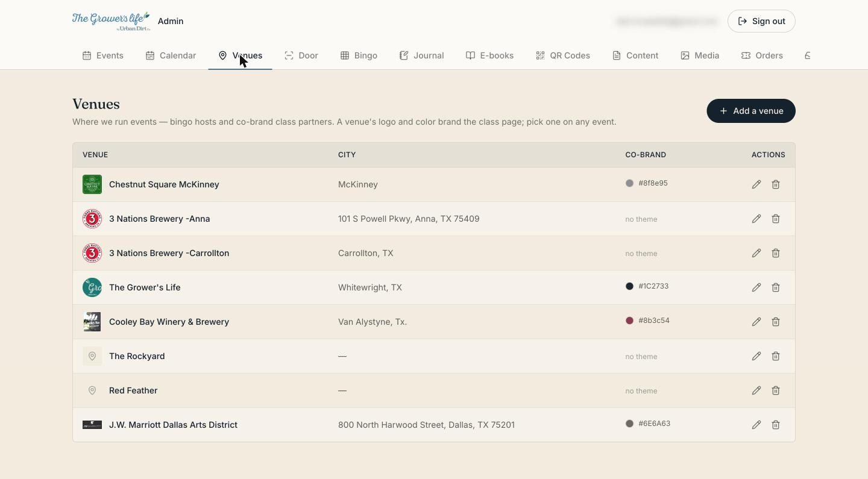Click the blurred account email in header
Screen dimensions: 868x479
(667, 21)
